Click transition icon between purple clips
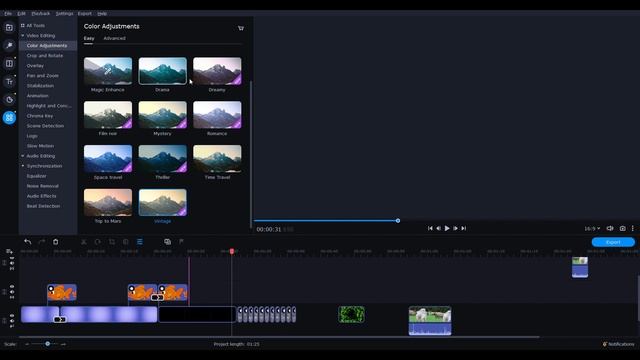640x360 pixels. click(x=60, y=319)
